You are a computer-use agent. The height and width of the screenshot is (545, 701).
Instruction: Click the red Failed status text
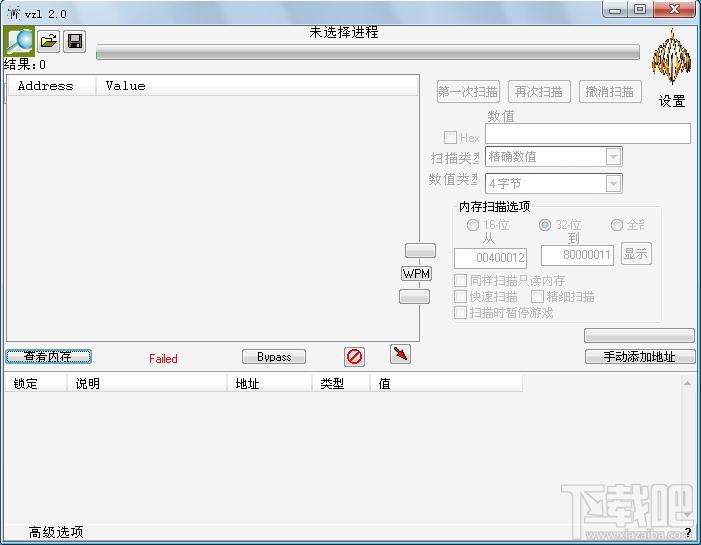(x=163, y=359)
